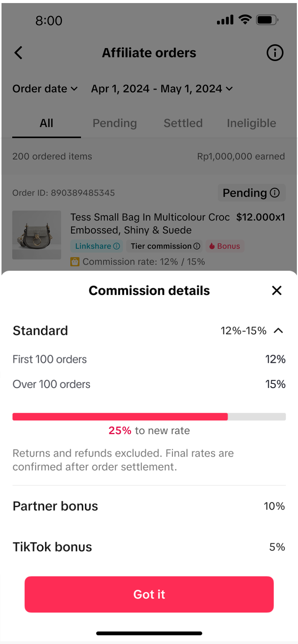Tap the Partner bonus row

point(149,506)
